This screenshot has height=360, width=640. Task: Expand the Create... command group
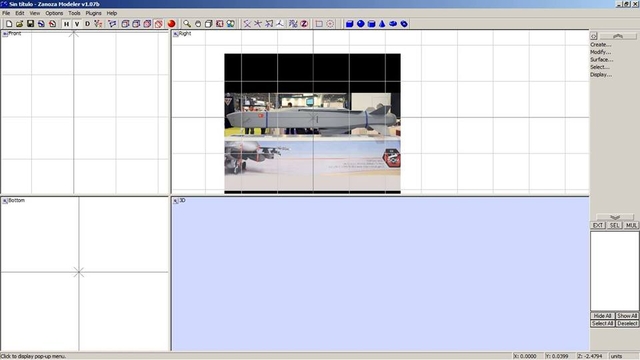point(600,44)
